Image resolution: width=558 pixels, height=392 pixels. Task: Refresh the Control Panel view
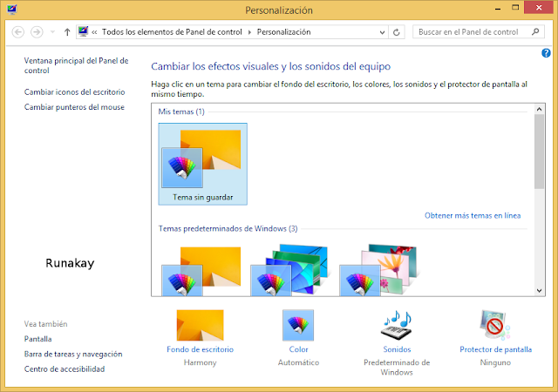(397, 32)
